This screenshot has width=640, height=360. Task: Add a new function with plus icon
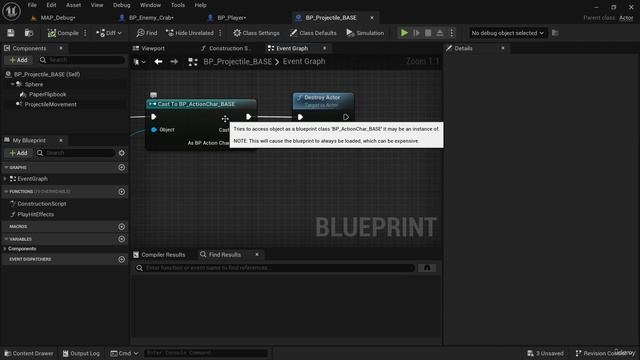coord(122,191)
